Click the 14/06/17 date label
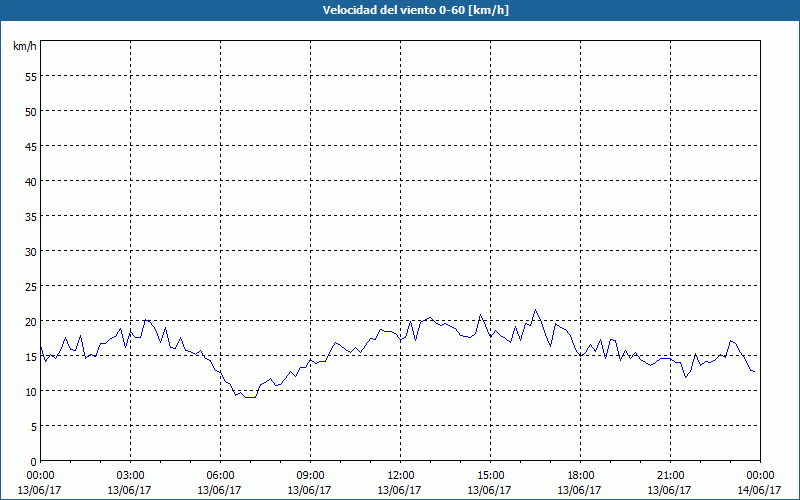This screenshot has width=800, height=500. (x=759, y=490)
